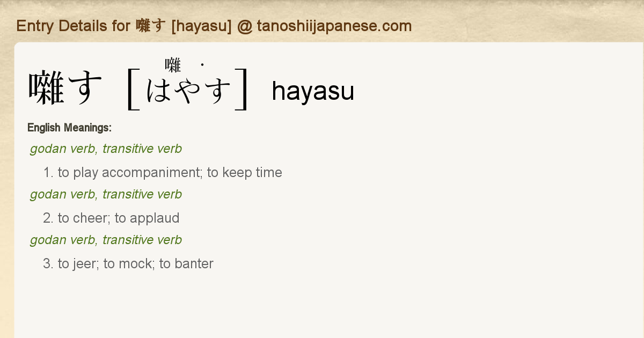Image resolution: width=644 pixels, height=338 pixels.
Task: Click the godan verb label above meaning 2
Action: (106, 194)
